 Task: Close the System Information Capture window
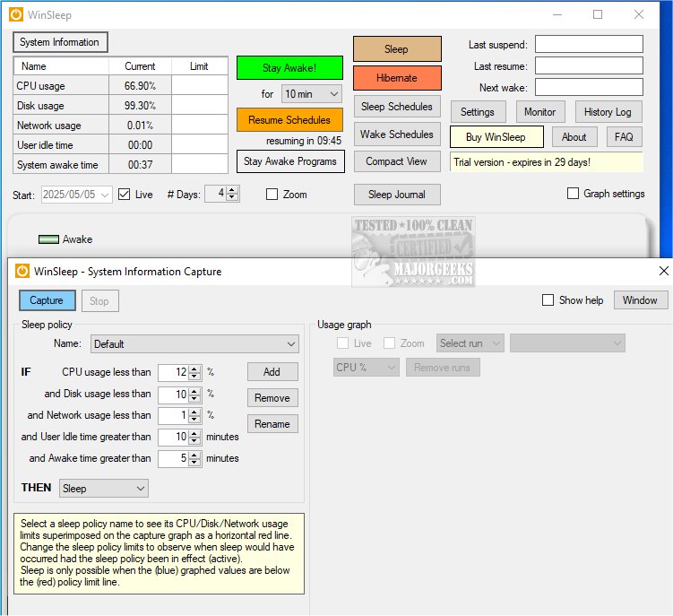[663, 271]
